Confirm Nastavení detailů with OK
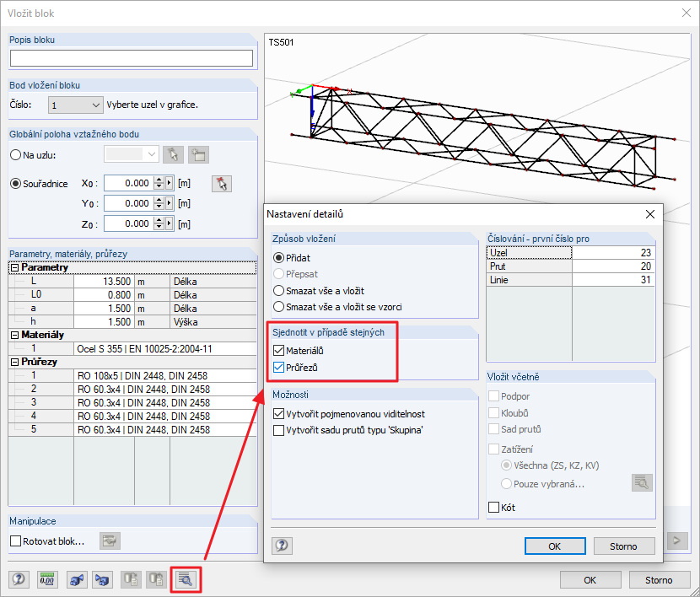Screen dimensions: 700x597 point(555,546)
